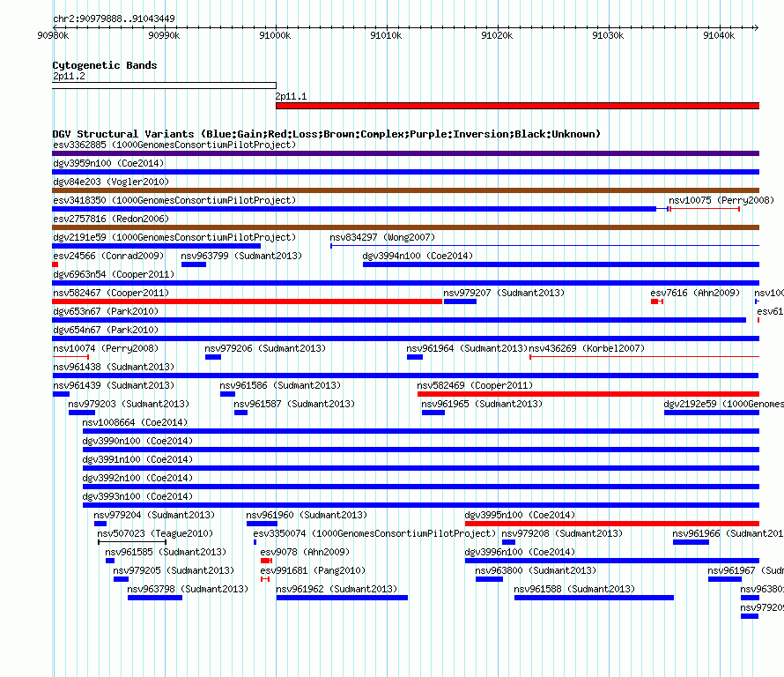The width and height of the screenshot is (784, 677).
Task: Select the nsv961438 (Sudmant2013) variant label
Action: [x=114, y=368]
